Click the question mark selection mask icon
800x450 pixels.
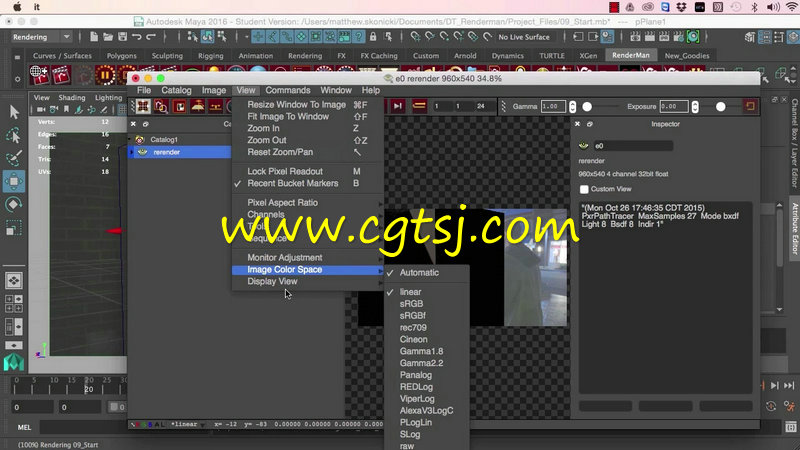coord(359,37)
